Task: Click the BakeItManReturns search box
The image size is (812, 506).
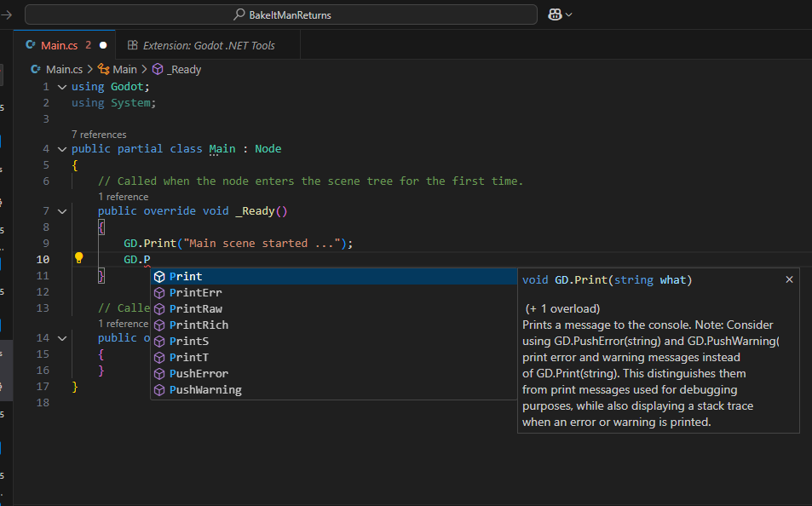Action: pos(280,15)
